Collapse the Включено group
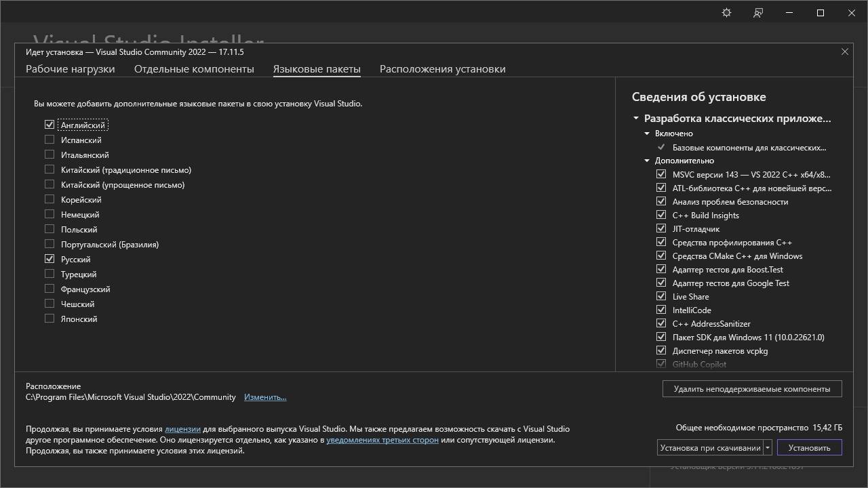The height and width of the screenshot is (488, 868). point(647,134)
